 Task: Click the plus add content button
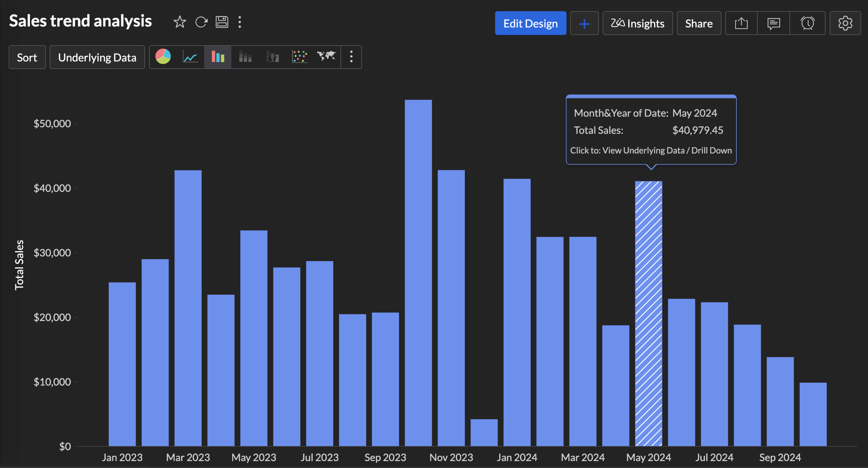click(x=584, y=24)
